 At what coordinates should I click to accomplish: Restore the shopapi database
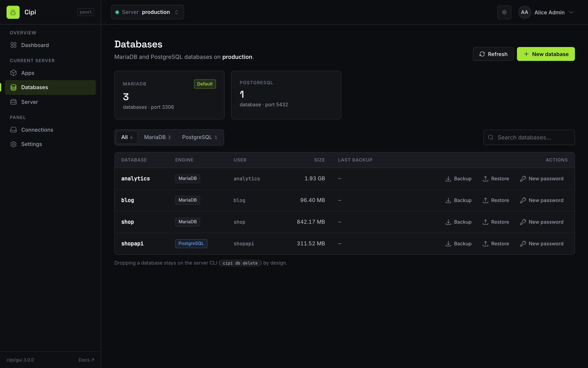(x=496, y=244)
